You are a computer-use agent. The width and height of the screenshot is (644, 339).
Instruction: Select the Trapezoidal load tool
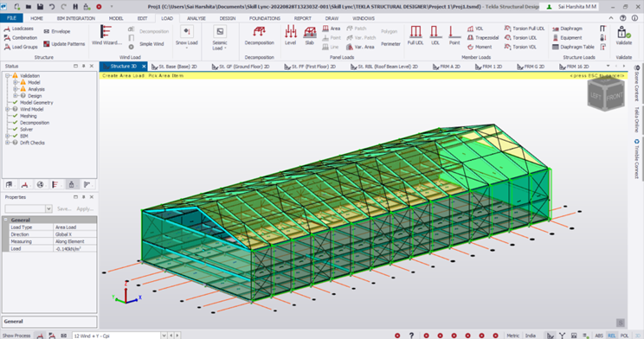click(x=483, y=38)
